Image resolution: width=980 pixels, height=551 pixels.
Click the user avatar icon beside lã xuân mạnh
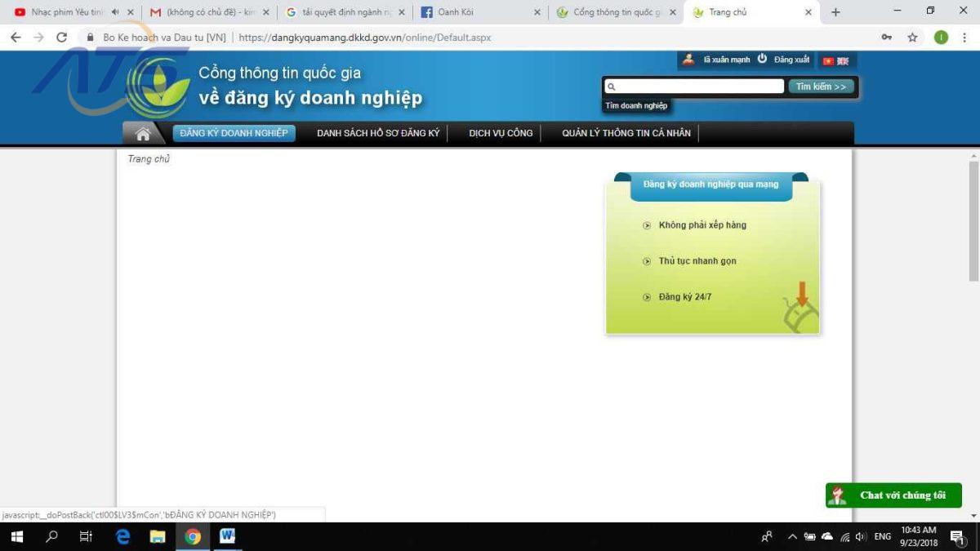point(688,59)
